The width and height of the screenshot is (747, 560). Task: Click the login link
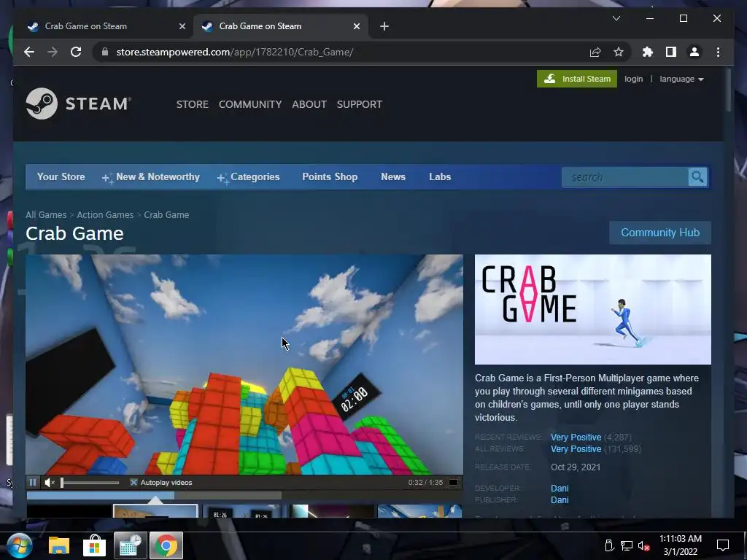tap(633, 79)
